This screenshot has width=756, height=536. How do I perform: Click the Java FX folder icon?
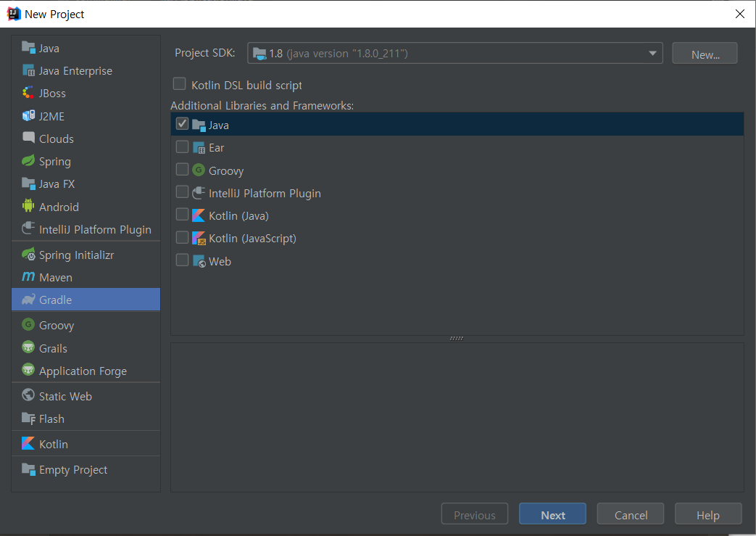click(x=28, y=184)
